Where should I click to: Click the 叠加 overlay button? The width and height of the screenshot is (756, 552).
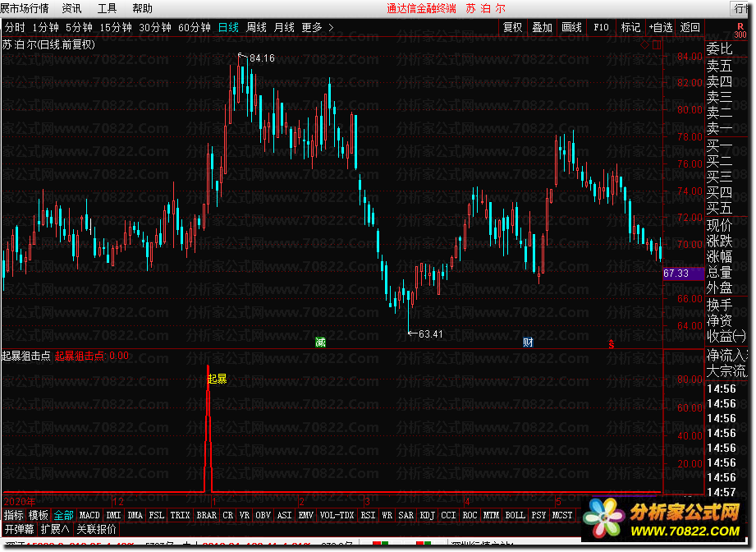542,27
